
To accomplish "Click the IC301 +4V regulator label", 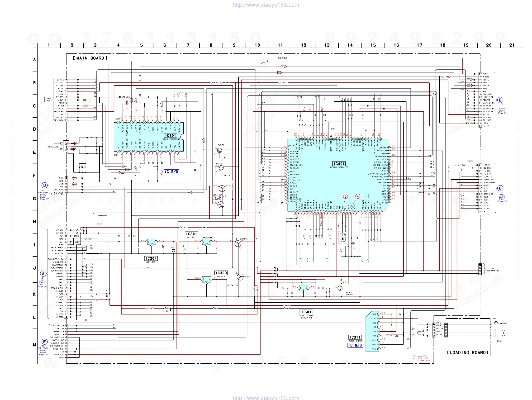I will click(x=191, y=234).
